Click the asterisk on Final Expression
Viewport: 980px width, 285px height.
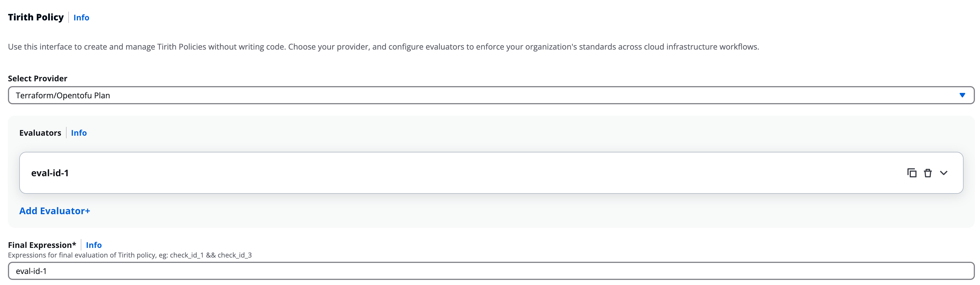[x=74, y=244]
